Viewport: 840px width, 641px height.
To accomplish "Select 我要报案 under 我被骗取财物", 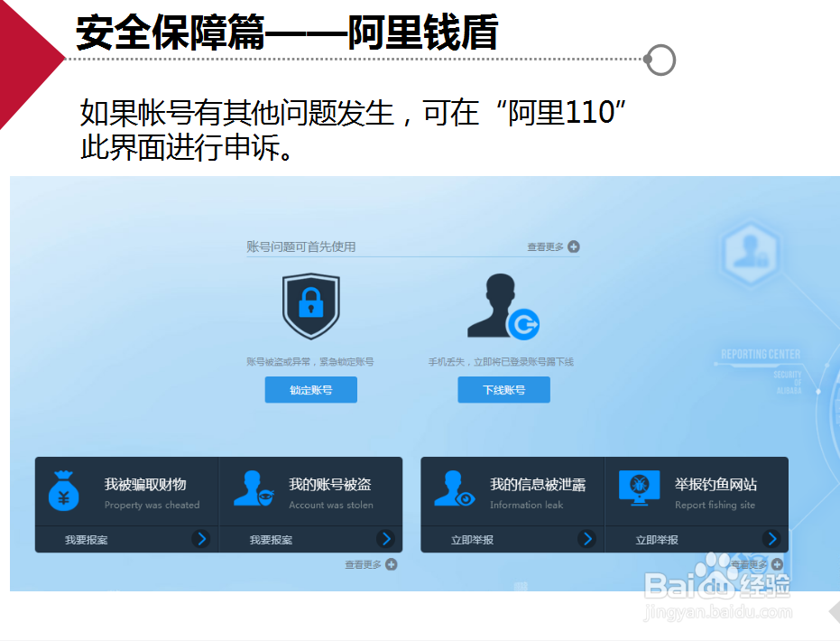I will coord(87,540).
